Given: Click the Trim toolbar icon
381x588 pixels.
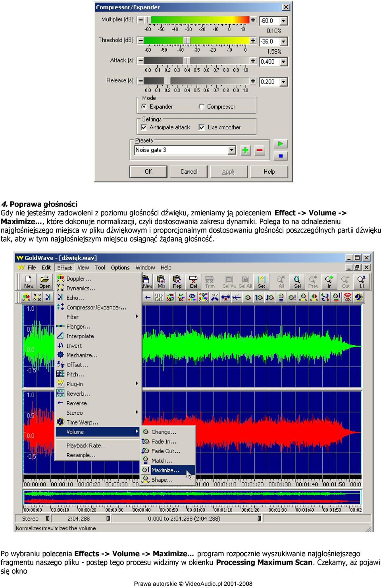Looking at the screenshot, I should point(210,282).
